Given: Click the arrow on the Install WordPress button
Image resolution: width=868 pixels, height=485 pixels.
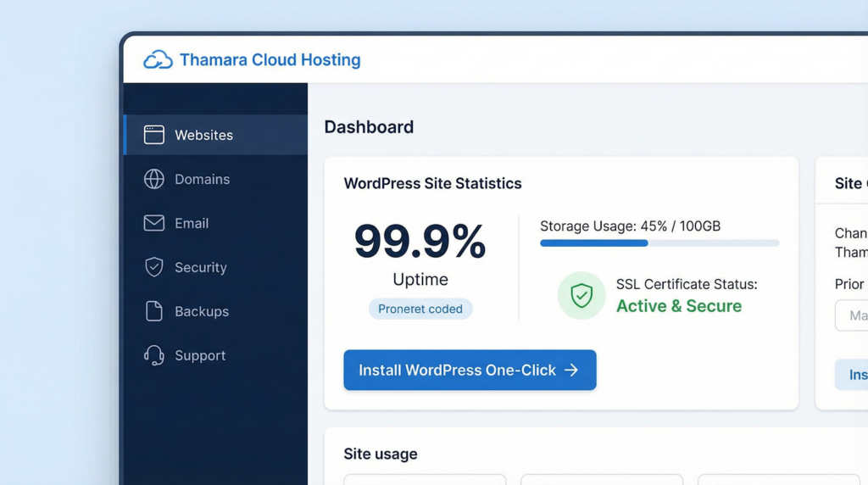Looking at the screenshot, I should tap(571, 370).
